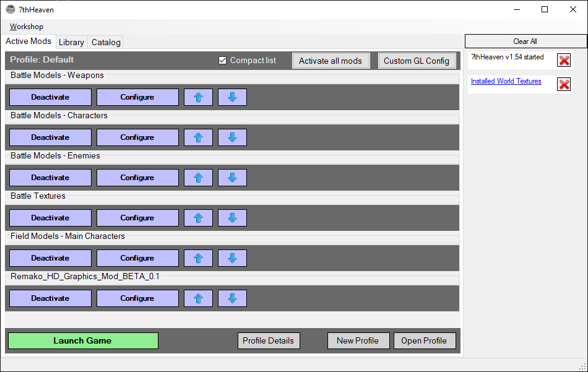This screenshot has height=372, width=588.
Task: Select 'Field Models - Main Characters' label
Action: (x=67, y=236)
